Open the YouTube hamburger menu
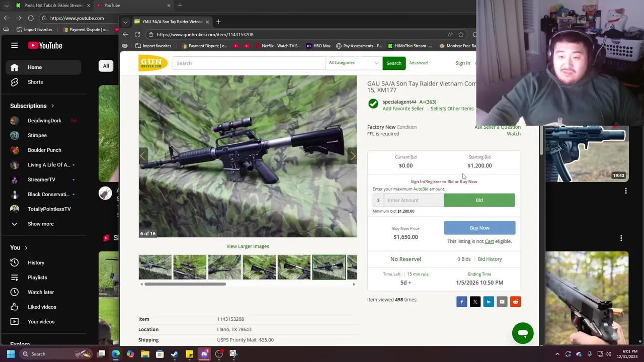This screenshot has height=362, width=644. pyautogui.click(x=15, y=45)
